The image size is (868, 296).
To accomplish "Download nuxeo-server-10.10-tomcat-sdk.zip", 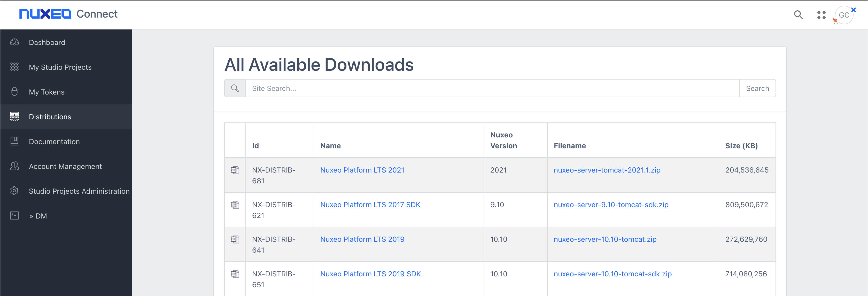I will click(x=613, y=274).
